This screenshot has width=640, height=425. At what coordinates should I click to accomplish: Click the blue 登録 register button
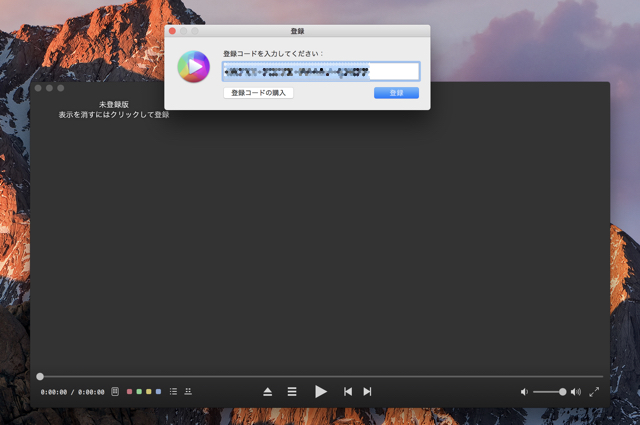[396, 93]
